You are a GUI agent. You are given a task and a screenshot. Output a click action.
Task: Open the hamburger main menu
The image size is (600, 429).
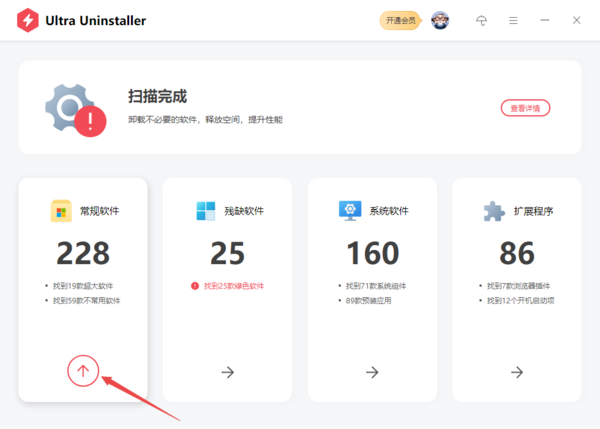[x=513, y=21]
